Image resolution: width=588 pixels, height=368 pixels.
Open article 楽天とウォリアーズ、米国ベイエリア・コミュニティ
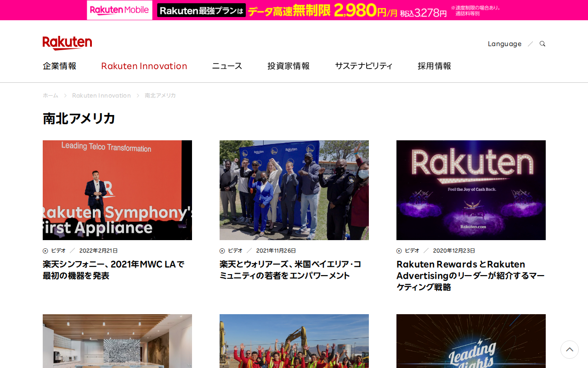click(290, 270)
